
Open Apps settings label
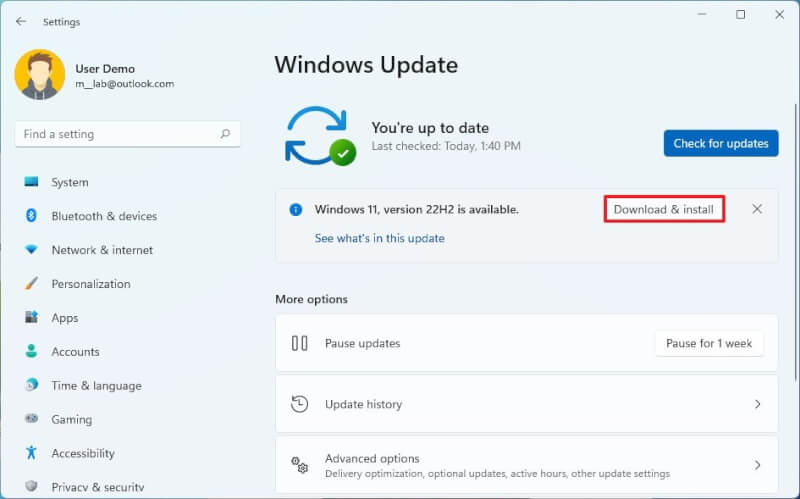(x=65, y=318)
